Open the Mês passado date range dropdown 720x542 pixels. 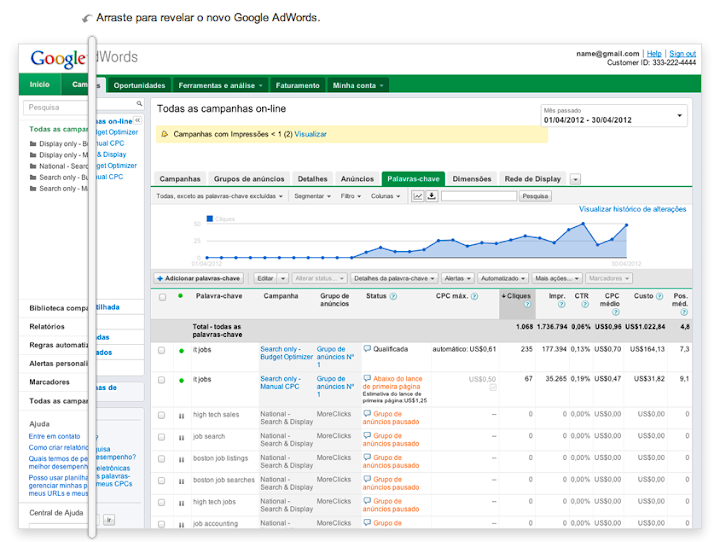pos(613,116)
